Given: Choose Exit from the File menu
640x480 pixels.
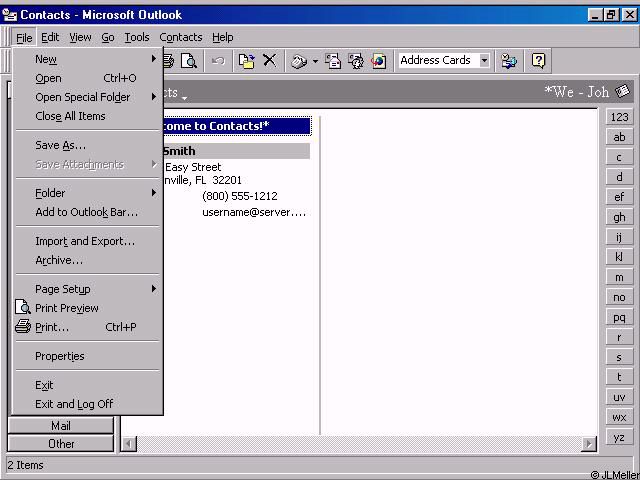Looking at the screenshot, I should click(x=87, y=385).
